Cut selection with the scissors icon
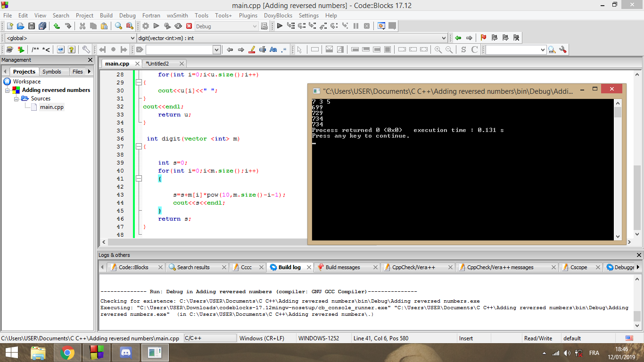 click(x=83, y=26)
